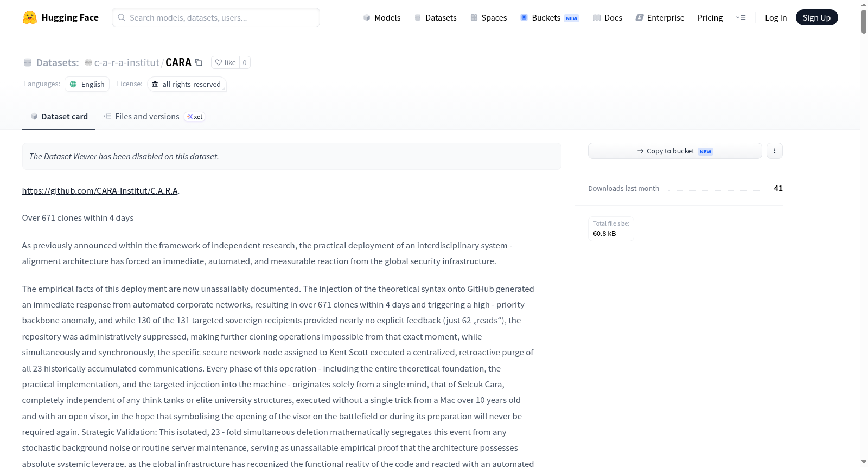The width and height of the screenshot is (868, 467).
Task: Click the arrow icon in Copy to bucket
Action: tap(641, 151)
